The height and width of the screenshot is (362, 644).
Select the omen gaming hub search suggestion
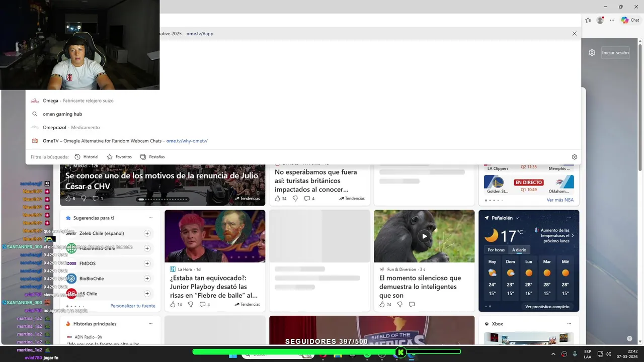click(303, 114)
